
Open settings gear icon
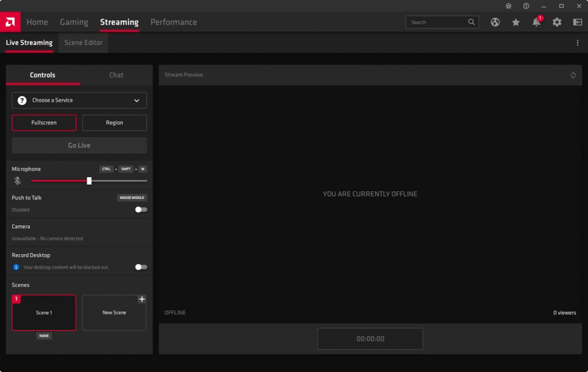pyautogui.click(x=557, y=22)
